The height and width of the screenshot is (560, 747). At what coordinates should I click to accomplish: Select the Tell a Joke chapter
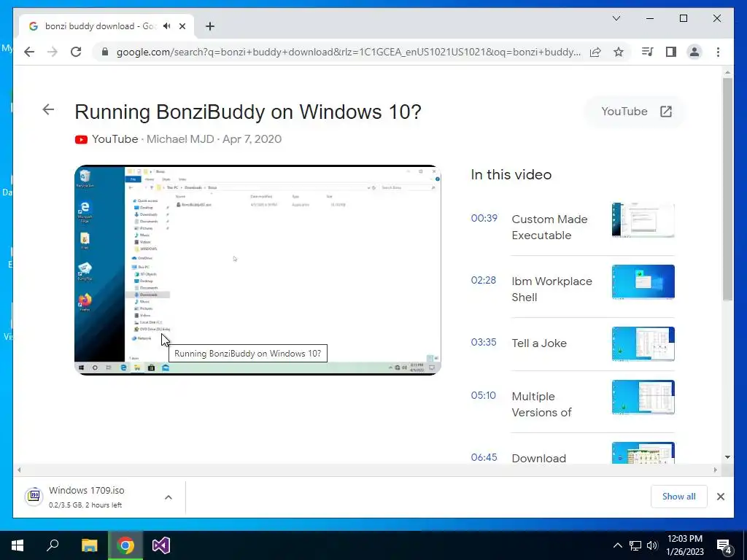click(539, 343)
